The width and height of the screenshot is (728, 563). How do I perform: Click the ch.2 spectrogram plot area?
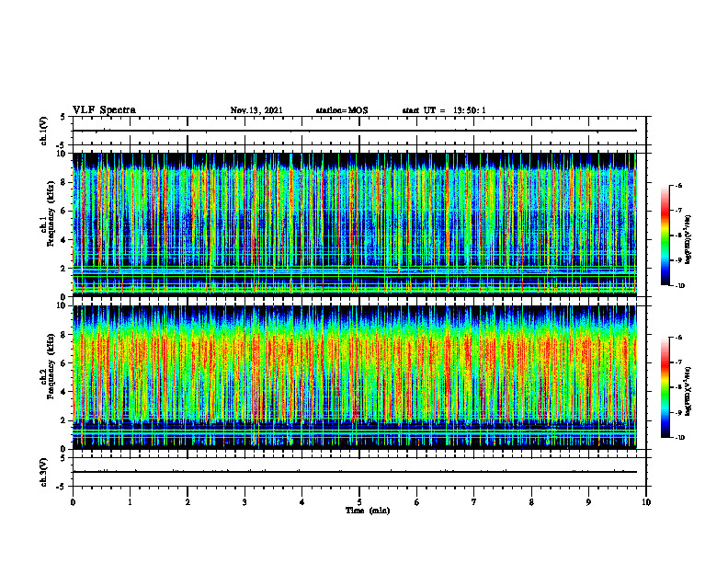[355, 377]
